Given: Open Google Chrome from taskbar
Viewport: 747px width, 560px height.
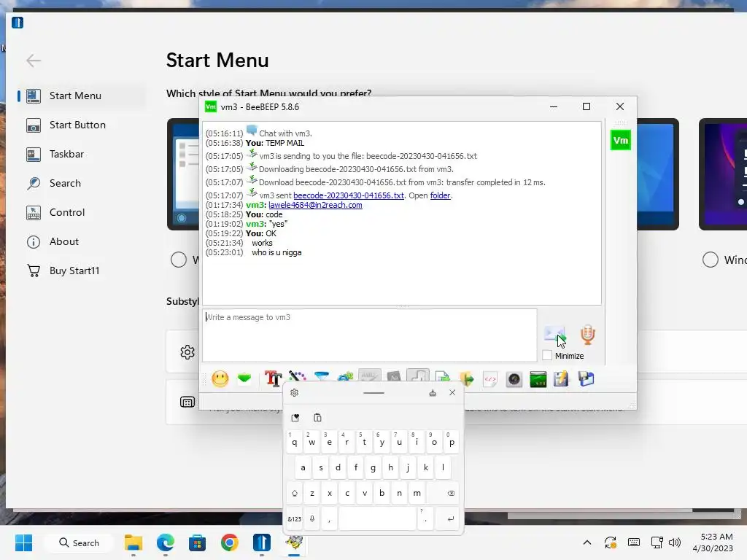Looking at the screenshot, I should click(230, 542).
